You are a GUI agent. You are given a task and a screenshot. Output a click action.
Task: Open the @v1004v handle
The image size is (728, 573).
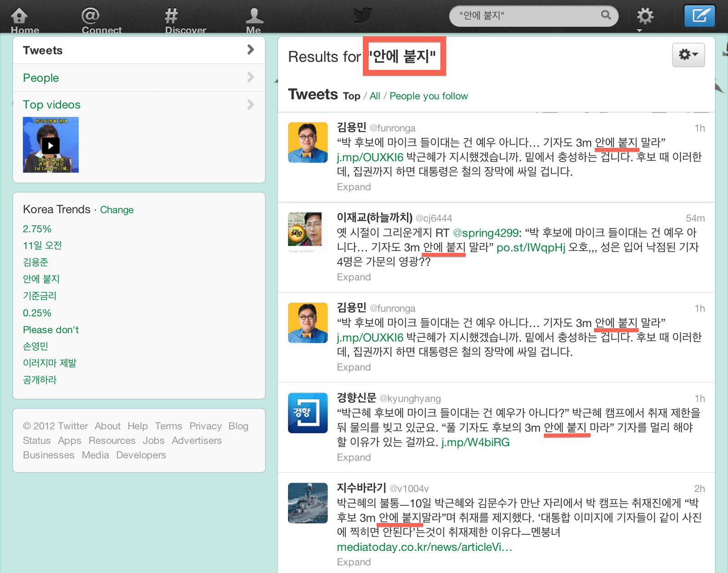click(409, 489)
